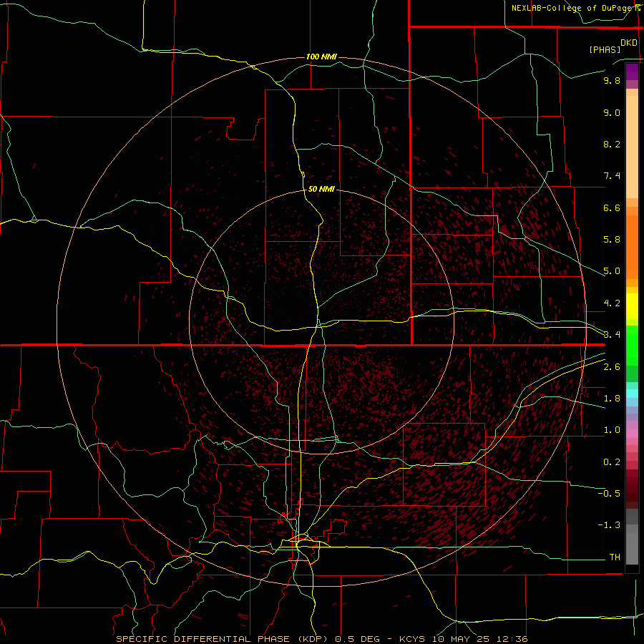Click the 6.6 value on color scale
The width and height of the screenshot is (644, 644).
click(612, 208)
